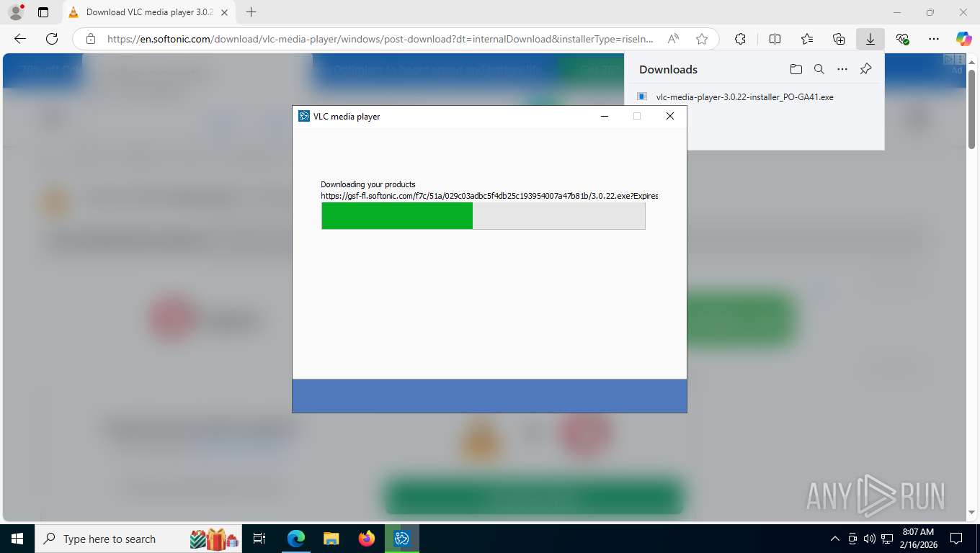Refresh the Softonic page
The width and height of the screenshot is (980, 553).
point(52,39)
